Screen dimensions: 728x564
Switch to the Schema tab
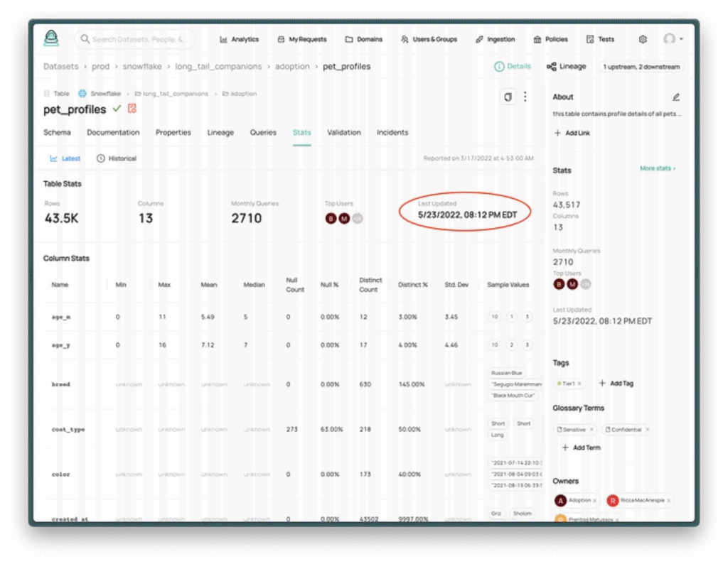(57, 132)
